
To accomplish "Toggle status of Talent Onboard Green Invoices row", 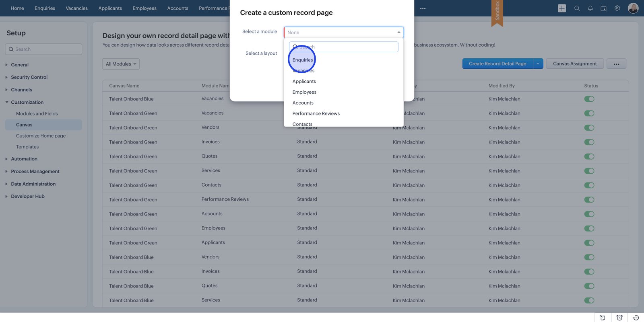I will [589, 142].
